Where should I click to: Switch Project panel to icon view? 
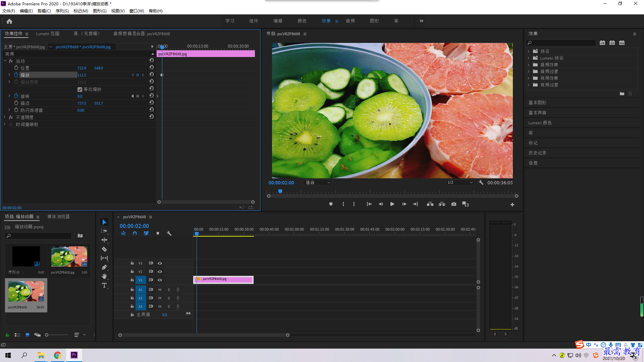[28, 335]
